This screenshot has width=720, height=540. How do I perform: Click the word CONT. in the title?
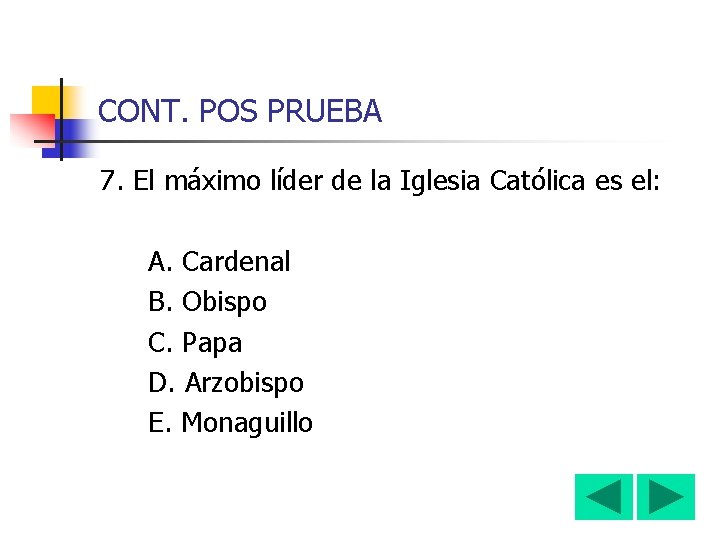(x=143, y=111)
